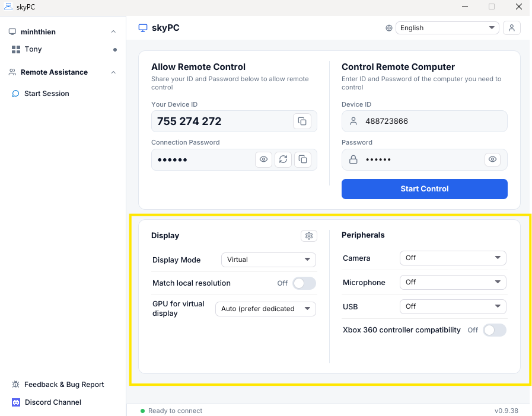Click the Tony device grid icon
532x416 pixels.
point(16,50)
